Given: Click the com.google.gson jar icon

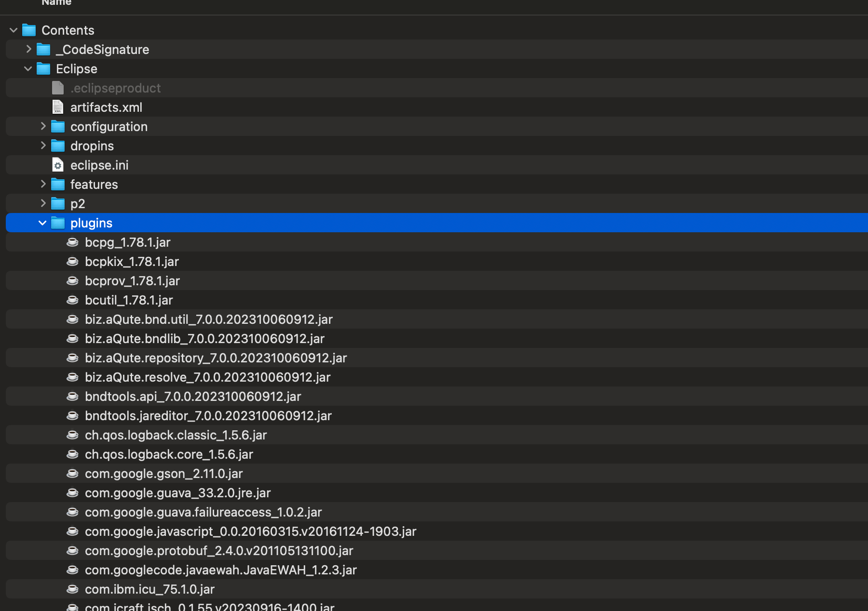Looking at the screenshot, I should (72, 473).
